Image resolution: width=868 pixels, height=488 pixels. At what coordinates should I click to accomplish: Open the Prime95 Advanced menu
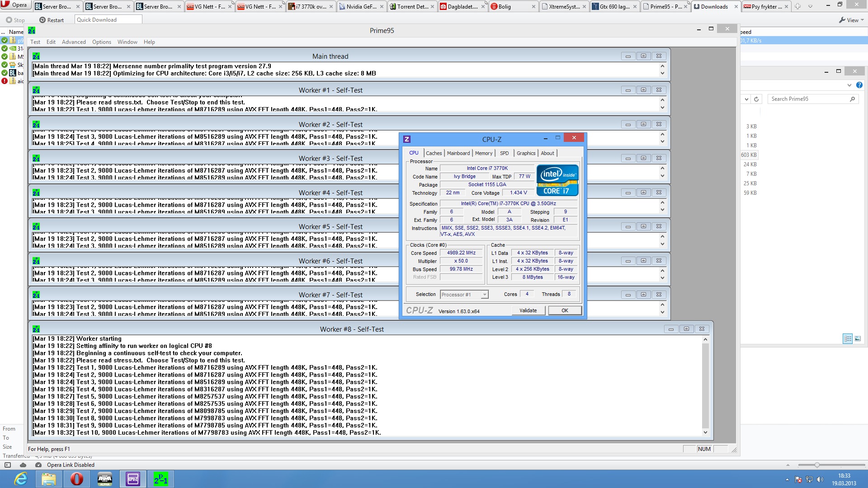(74, 42)
